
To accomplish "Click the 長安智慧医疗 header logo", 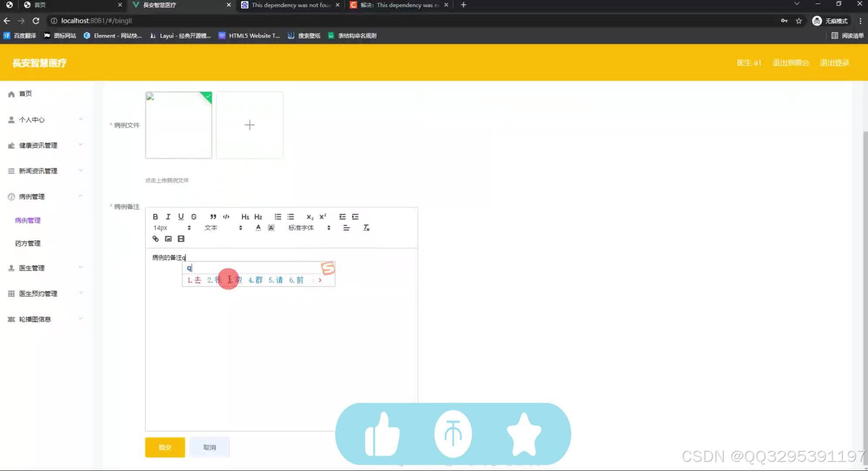I will coord(39,63).
